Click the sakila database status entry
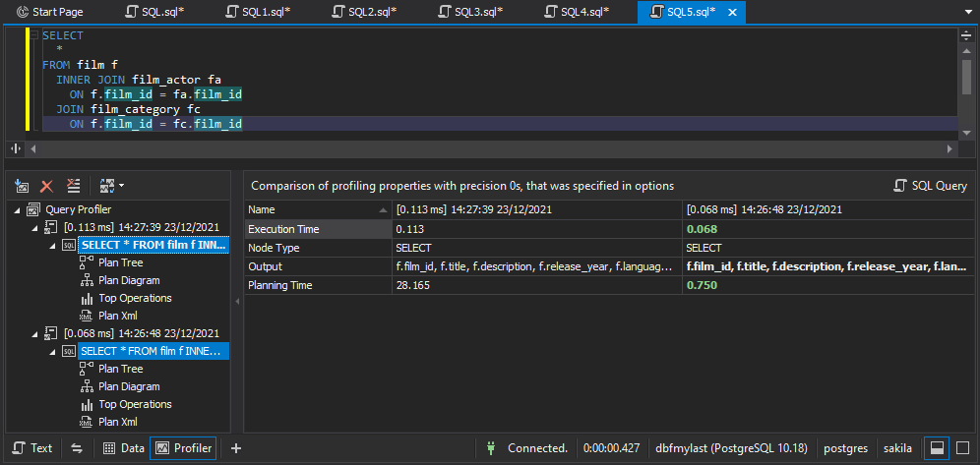This screenshot has height=465, width=980. (897, 447)
